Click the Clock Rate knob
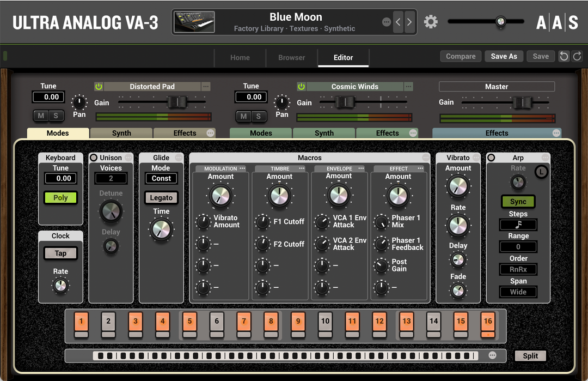This screenshot has height=381, width=588. click(60, 286)
